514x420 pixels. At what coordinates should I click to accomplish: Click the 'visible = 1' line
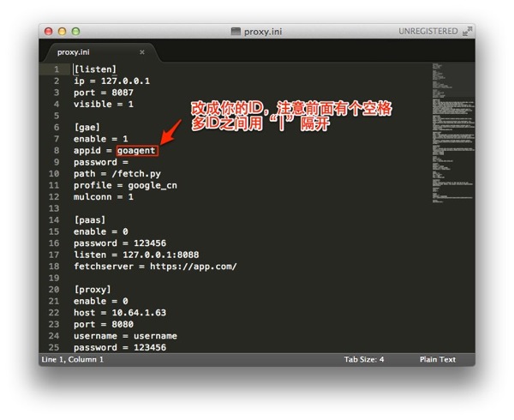coord(104,105)
